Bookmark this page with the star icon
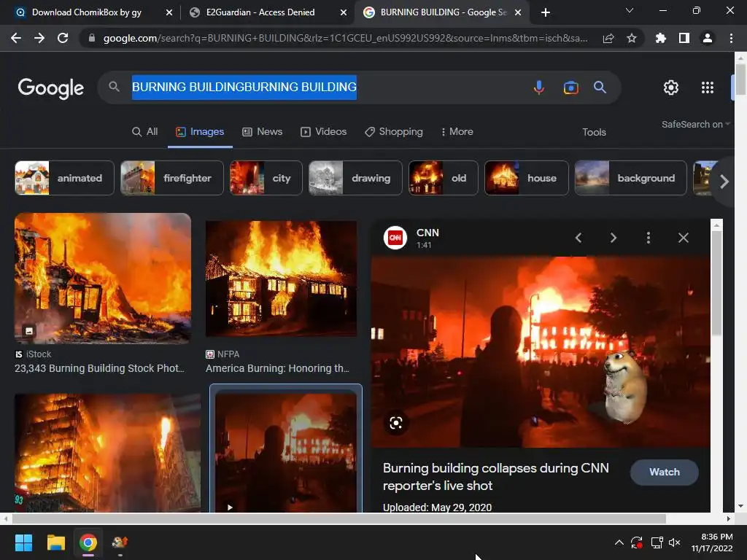This screenshot has height=560, width=747. point(632,38)
